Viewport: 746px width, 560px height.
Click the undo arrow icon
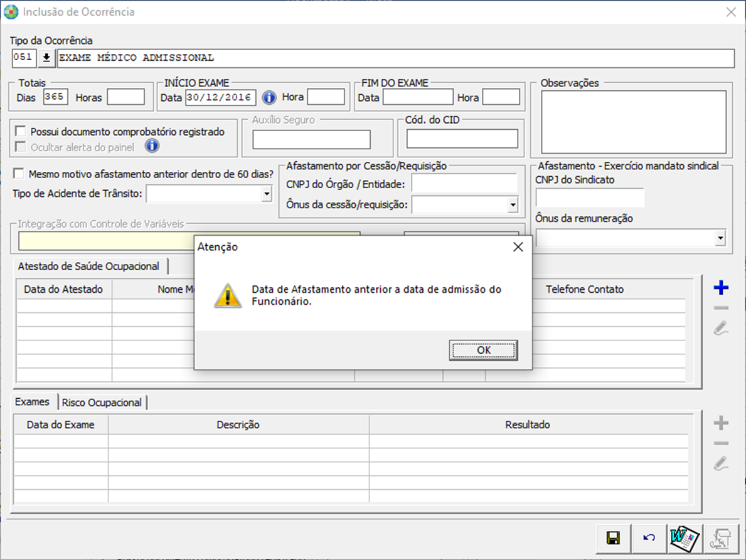[649, 538]
